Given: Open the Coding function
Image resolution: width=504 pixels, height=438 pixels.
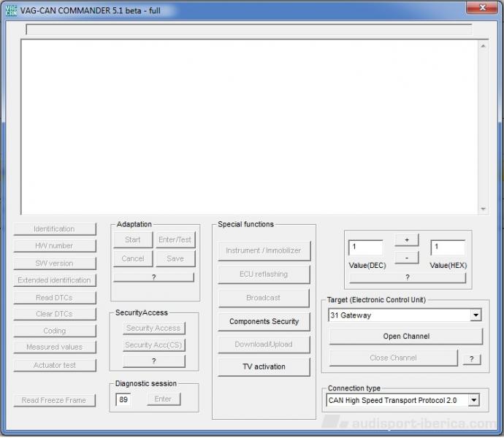Looking at the screenshot, I should 55,331.
